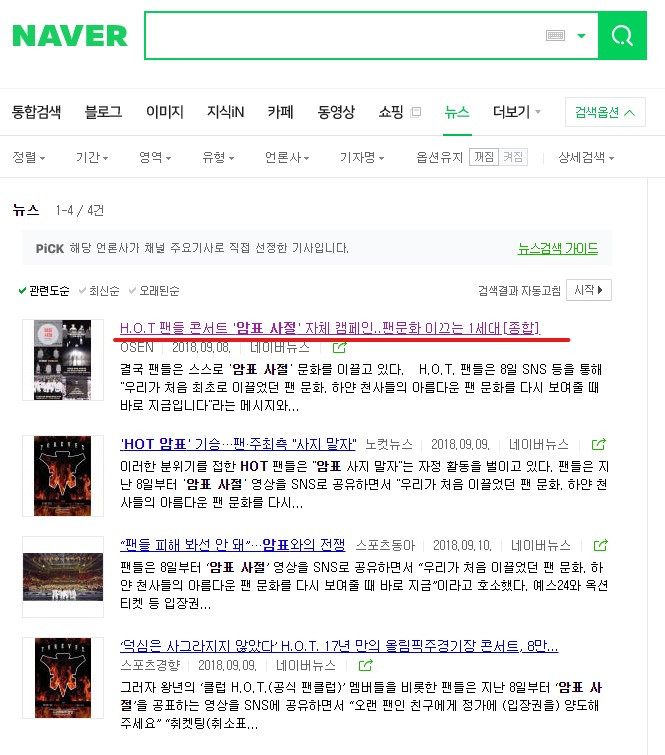
Task: Click the share icon on the 노컷뉴스 article
Action: 598,444
